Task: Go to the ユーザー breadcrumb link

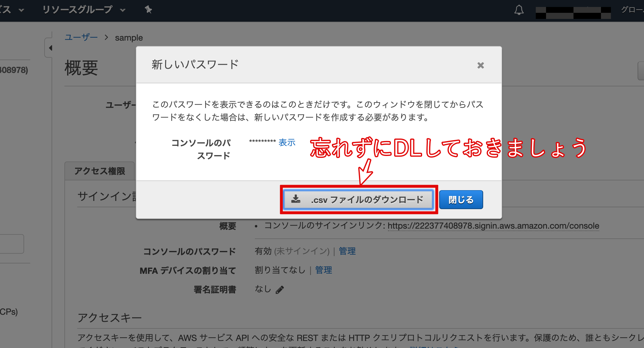Action: click(x=81, y=38)
